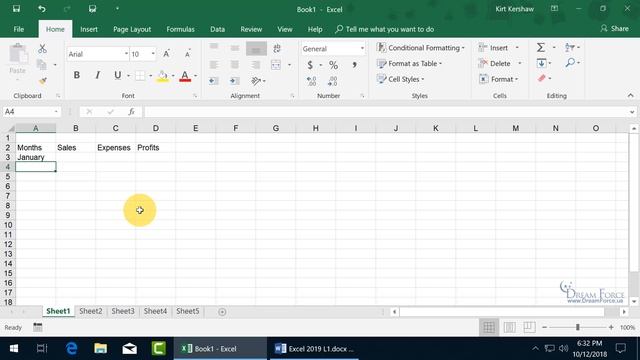Increase the font size
640x360 pixels.
[166, 54]
